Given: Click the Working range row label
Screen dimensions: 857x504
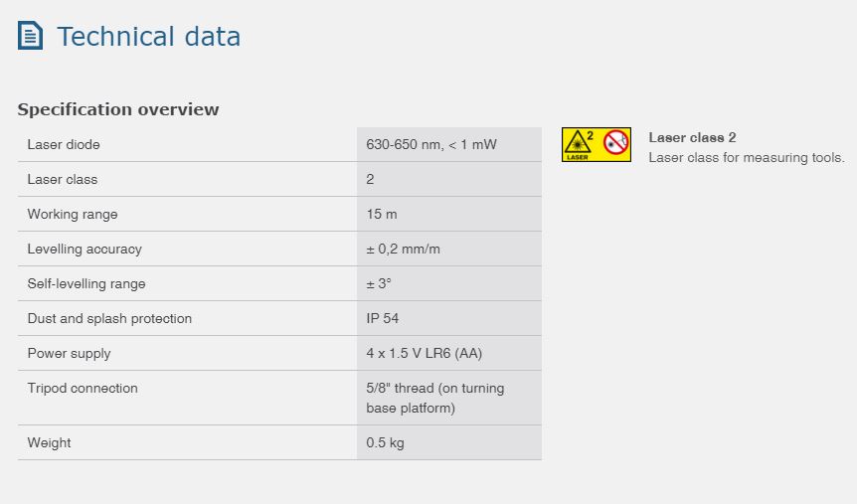Looking at the screenshot, I should [73, 215].
